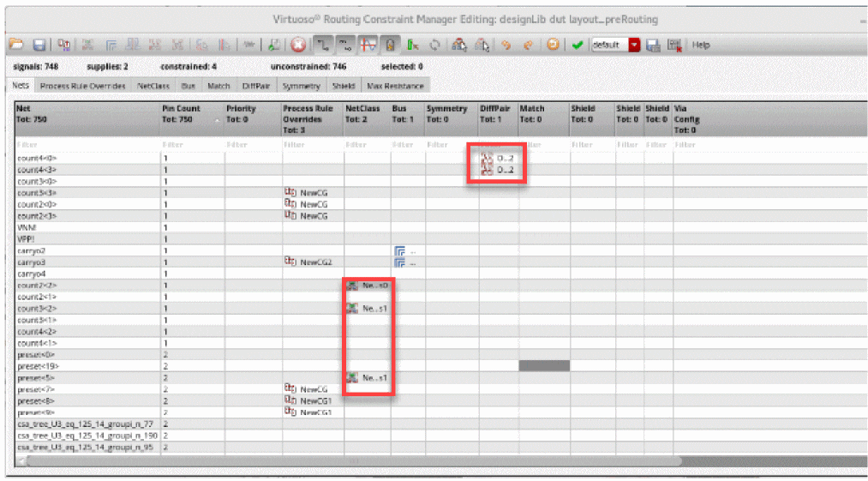Screen dimensions: 868x481
Task: Click the resistor symbol toolbar icon
Action: tap(249, 45)
